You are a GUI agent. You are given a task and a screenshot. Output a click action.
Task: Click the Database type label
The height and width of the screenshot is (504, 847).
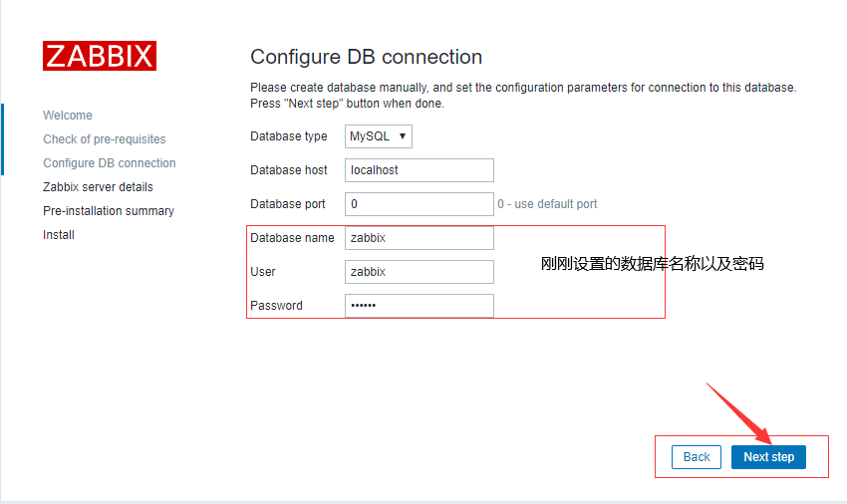(x=289, y=136)
